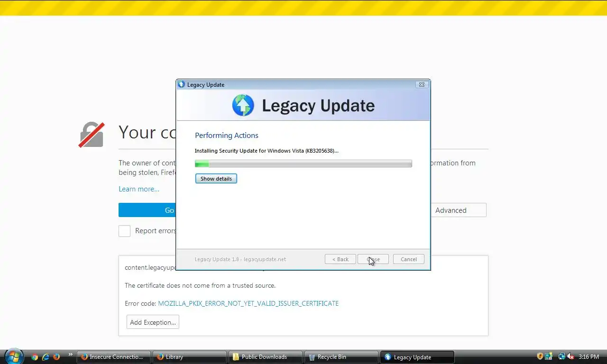This screenshot has width=607, height=364.
Task: Toggle the Report errors checkbox
Action: (124, 231)
